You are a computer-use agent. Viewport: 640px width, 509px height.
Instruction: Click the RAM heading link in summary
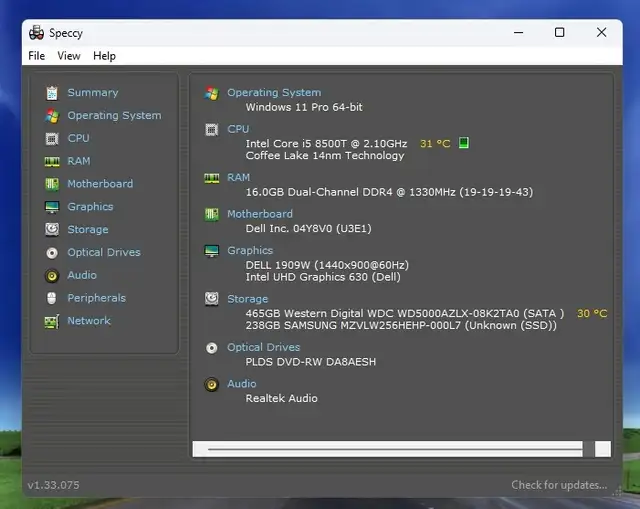pos(238,178)
